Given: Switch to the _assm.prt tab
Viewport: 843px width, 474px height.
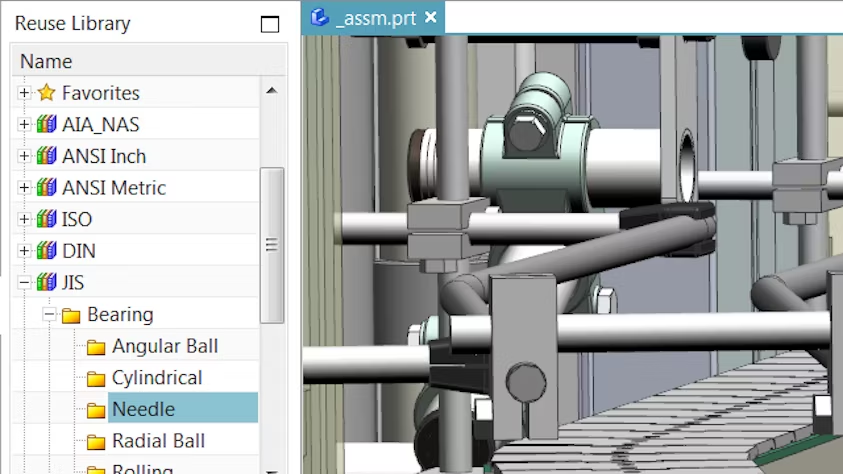Looking at the screenshot, I should point(375,18).
